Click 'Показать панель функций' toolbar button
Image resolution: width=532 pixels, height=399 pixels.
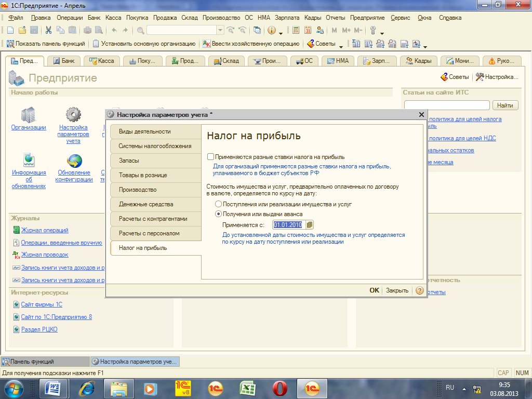coord(46,44)
